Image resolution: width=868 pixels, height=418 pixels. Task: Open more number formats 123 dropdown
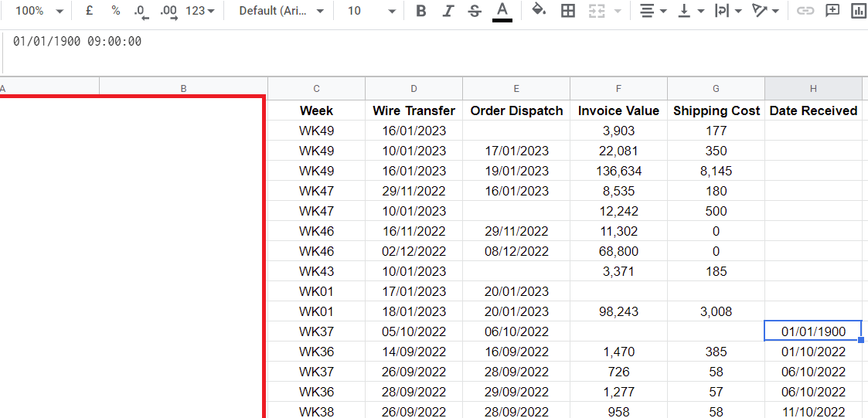[x=200, y=11]
